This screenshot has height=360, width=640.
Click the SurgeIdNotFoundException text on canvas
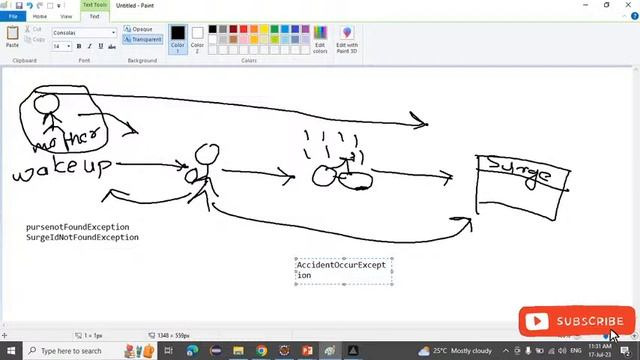point(82,237)
